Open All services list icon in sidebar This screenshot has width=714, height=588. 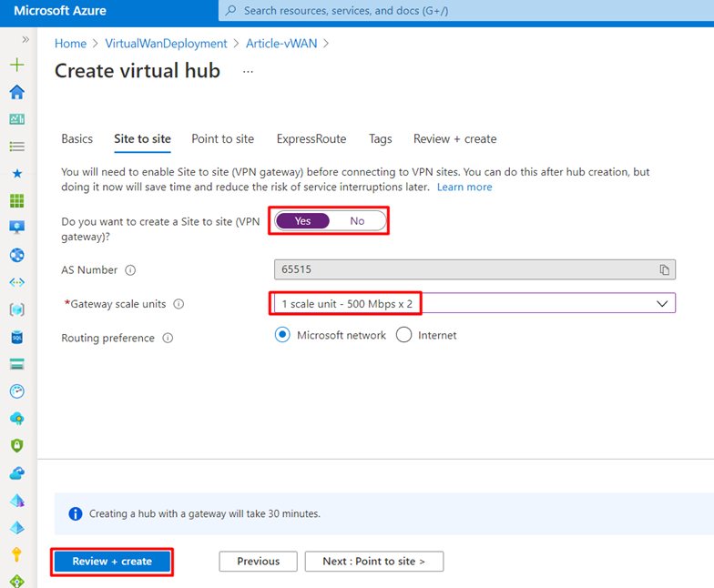pos(16,147)
